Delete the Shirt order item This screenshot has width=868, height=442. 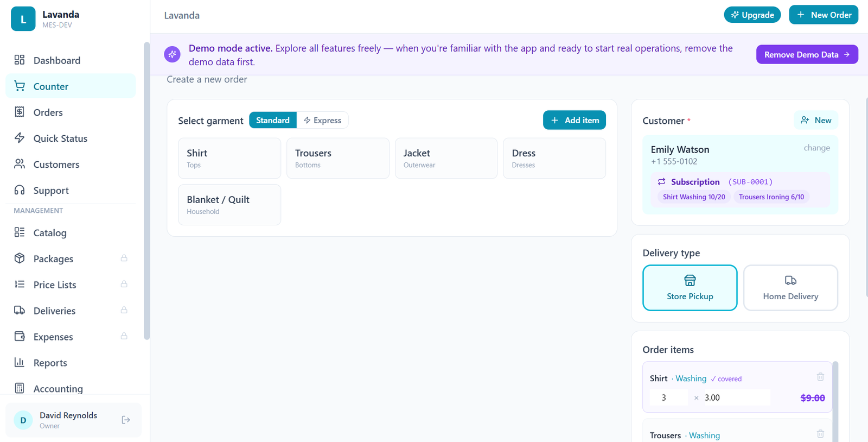(820, 377)
